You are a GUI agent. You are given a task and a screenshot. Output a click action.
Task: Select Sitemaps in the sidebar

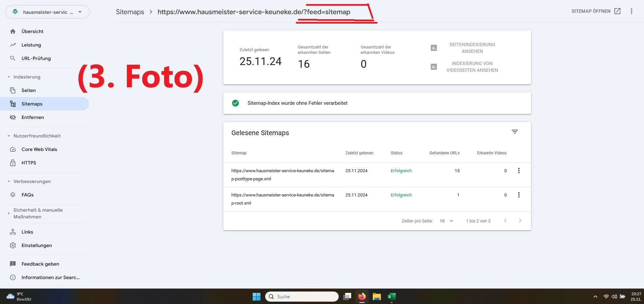pos(45,104)
